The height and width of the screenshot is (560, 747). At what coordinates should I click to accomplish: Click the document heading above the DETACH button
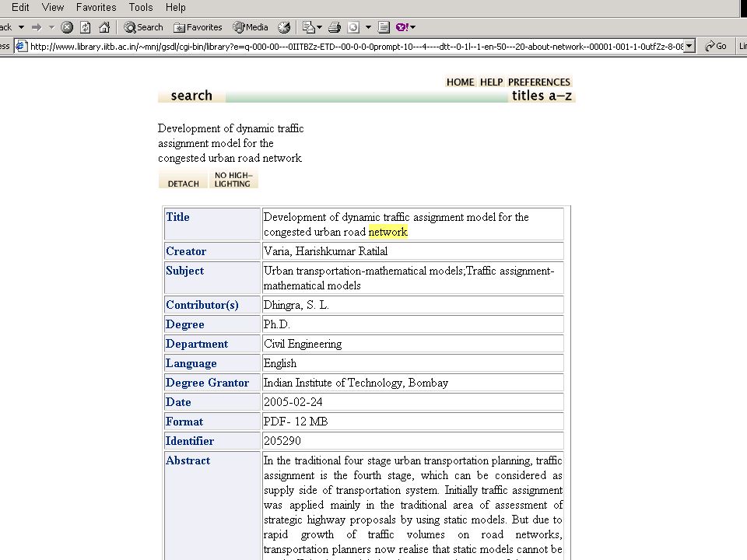click(x=230, y=143)
